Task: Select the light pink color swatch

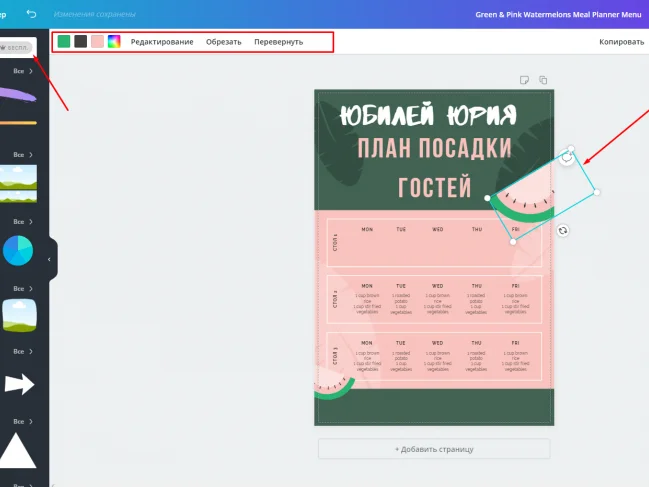Action: click(x=97, y=42)
